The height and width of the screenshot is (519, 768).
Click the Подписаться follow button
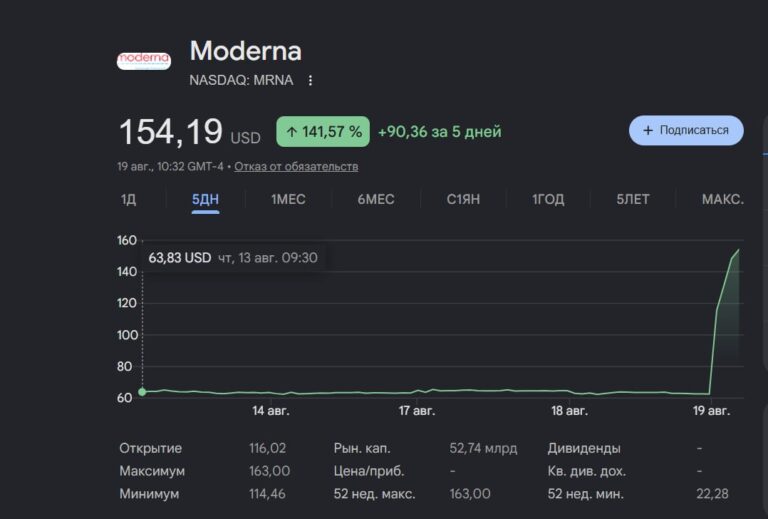(686, 130)
